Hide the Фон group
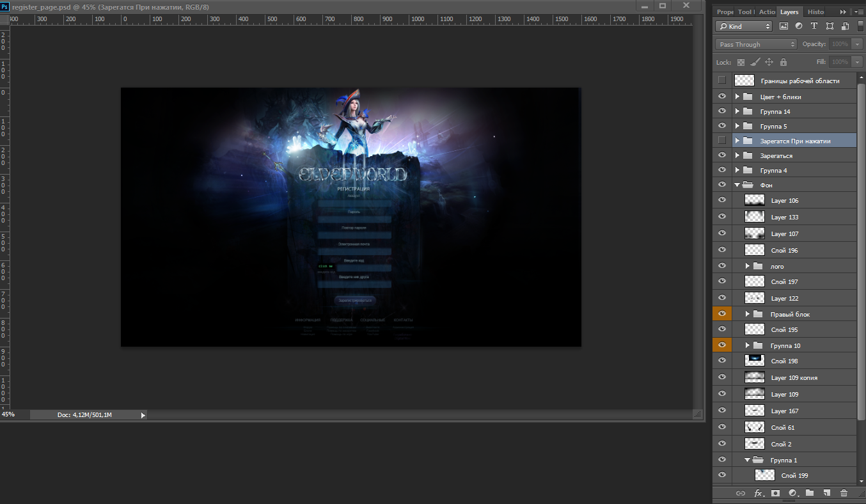This screenshot has height=504, width=866. click(722, 185)
